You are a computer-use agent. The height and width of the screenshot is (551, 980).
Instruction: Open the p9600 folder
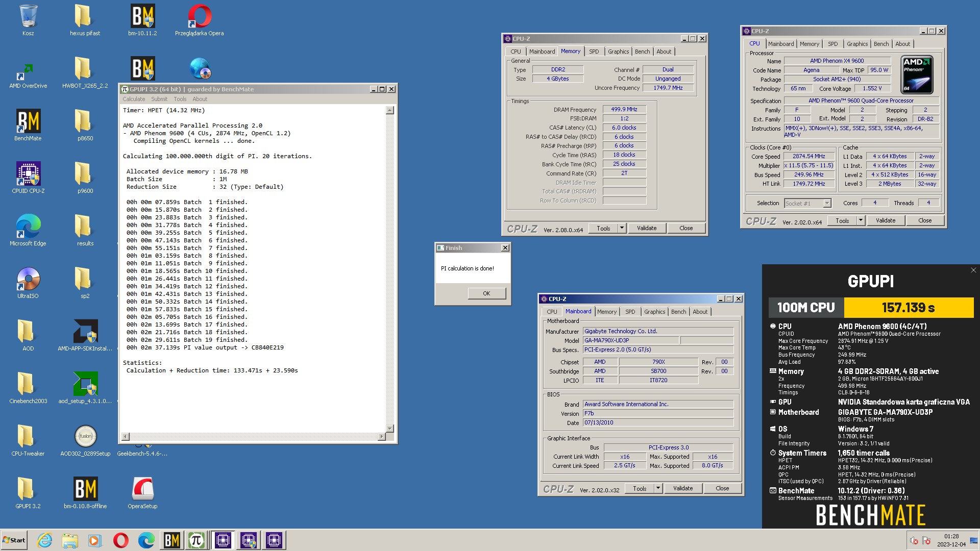pos(85,178)
